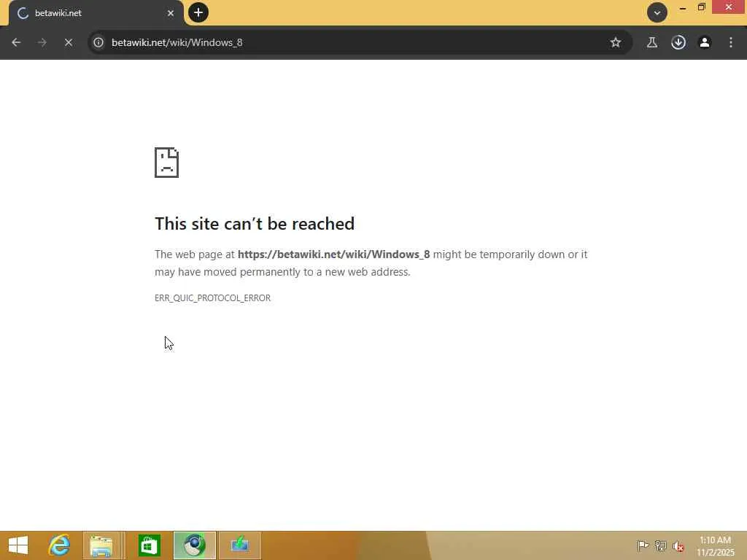Bookmark this page with the star icon
The image size is (747, 560).
click(x=616, y=42)
